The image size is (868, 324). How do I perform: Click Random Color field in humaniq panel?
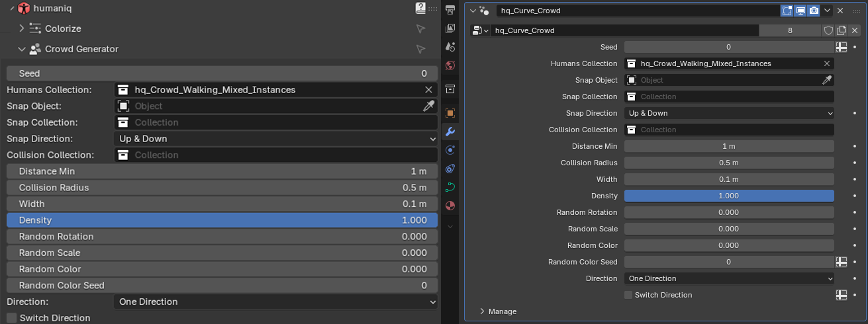click(222, 269)
